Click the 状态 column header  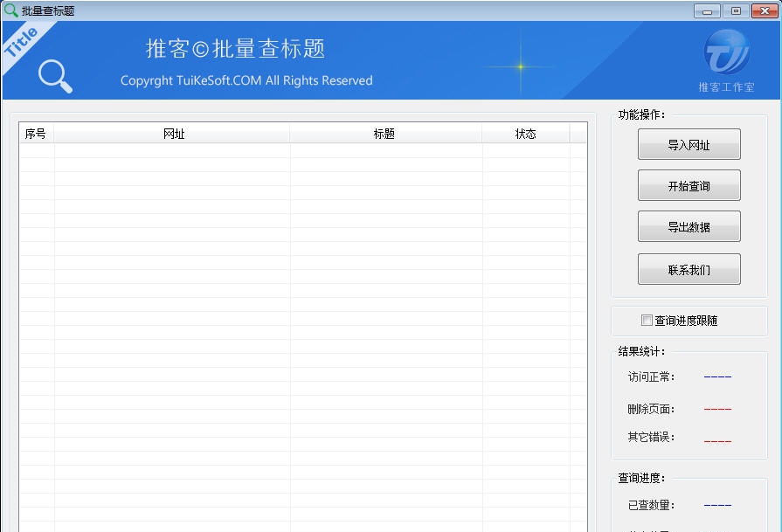pyautogui.click(x=525, y=134)
